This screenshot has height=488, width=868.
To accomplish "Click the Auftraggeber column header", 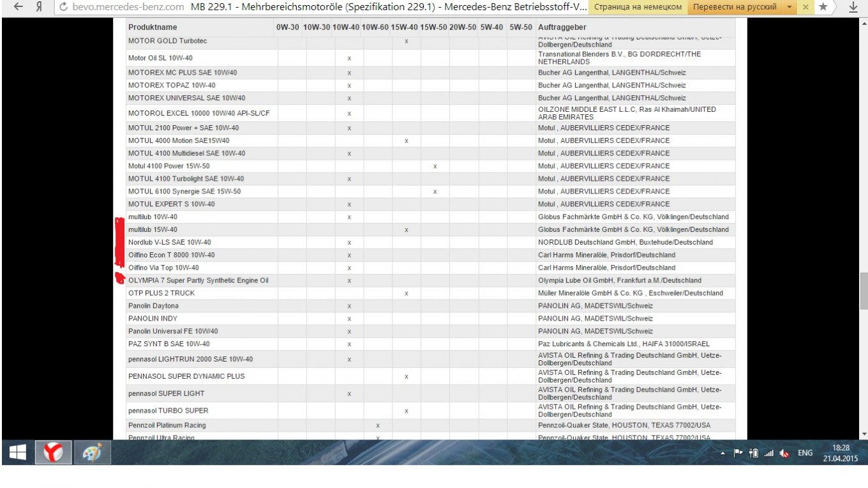I will click(x=562, y=27).
